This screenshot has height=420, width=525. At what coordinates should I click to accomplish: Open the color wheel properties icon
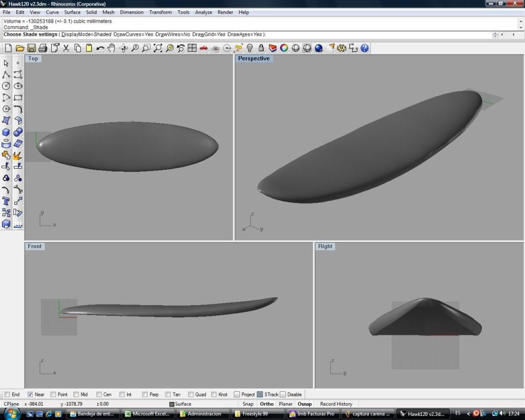(x=284, y=48)
